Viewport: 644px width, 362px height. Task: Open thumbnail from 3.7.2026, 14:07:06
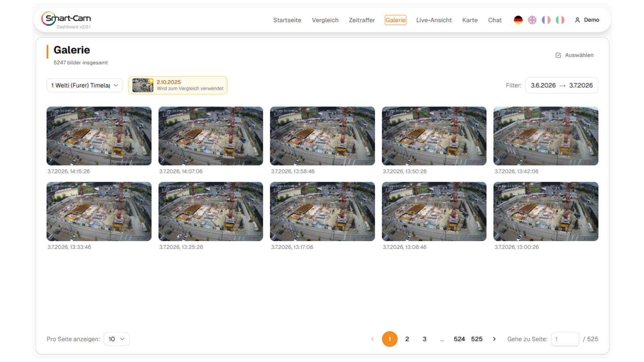211,136
